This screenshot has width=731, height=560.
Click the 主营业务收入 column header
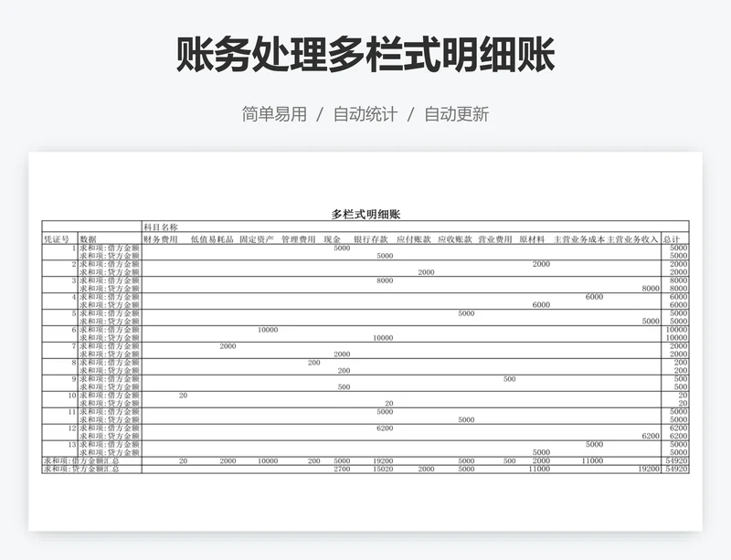pyautogui.click(x=632, y=239)
